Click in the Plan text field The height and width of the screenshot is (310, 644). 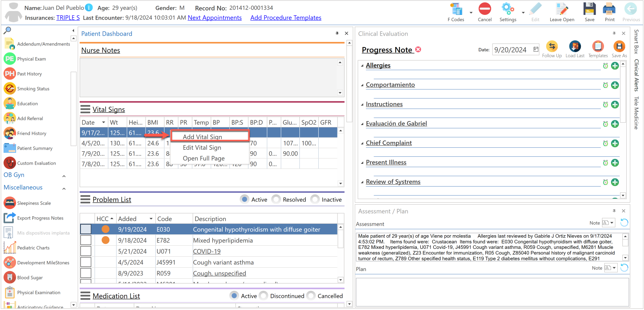493,292
